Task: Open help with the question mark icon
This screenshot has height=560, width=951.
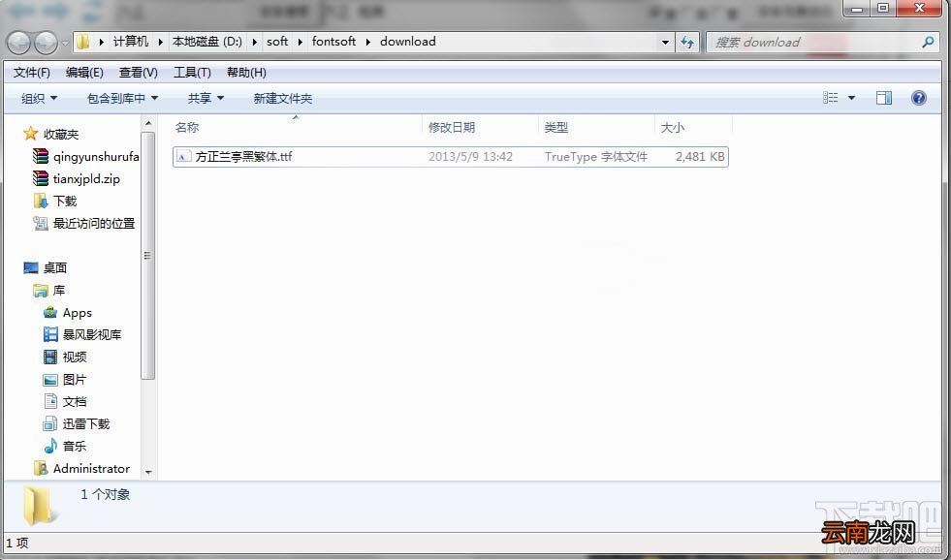Action: pos(919,98)
